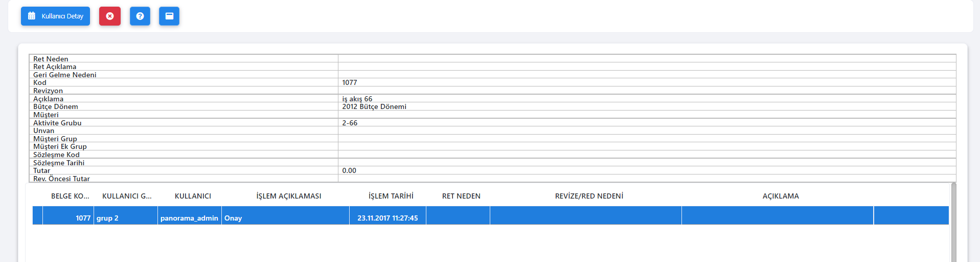Click the KULLANICI column header
This screenshot has height=262, width=980.
point(193,196)
